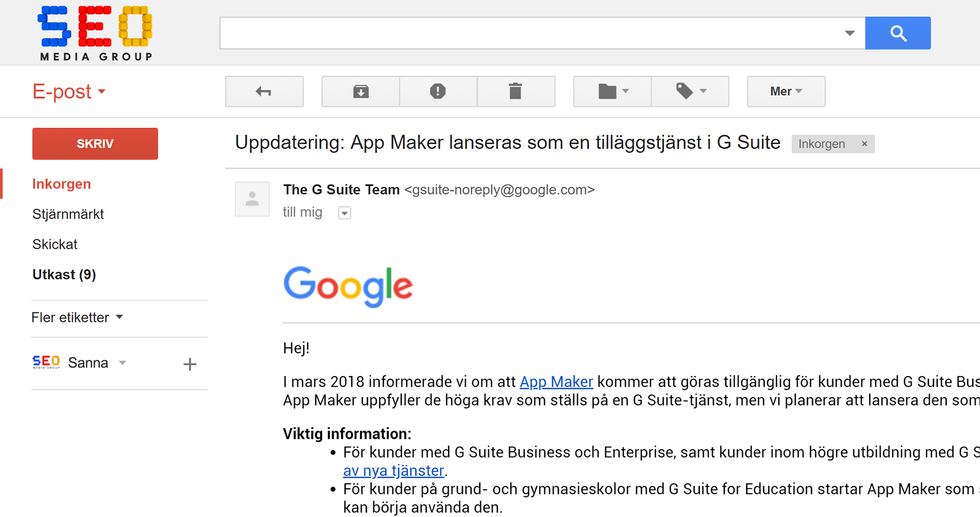Click sender address gsuite-noreply@google.com

tap(500, 190)
